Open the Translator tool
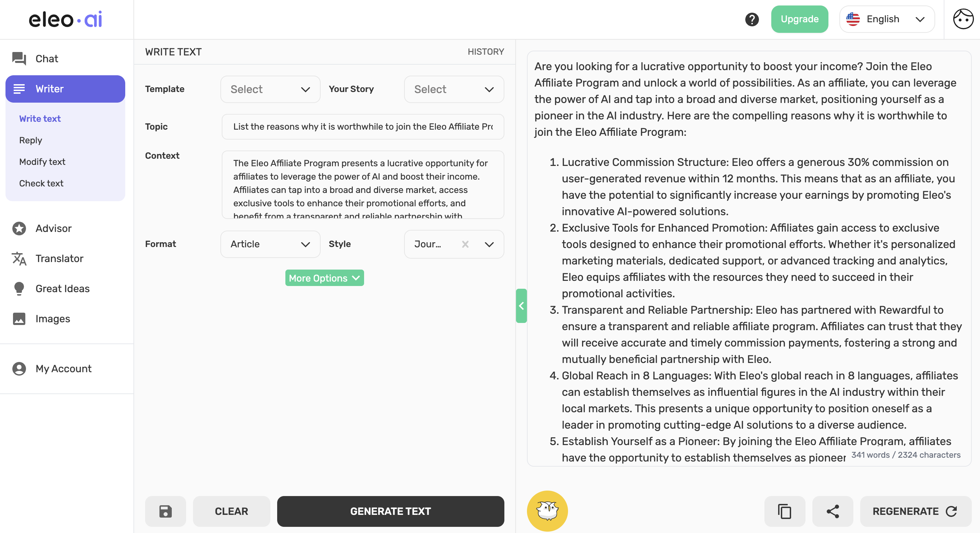This screenshot has height=533, width=980. pyautogui.click(x=59, y=258)
